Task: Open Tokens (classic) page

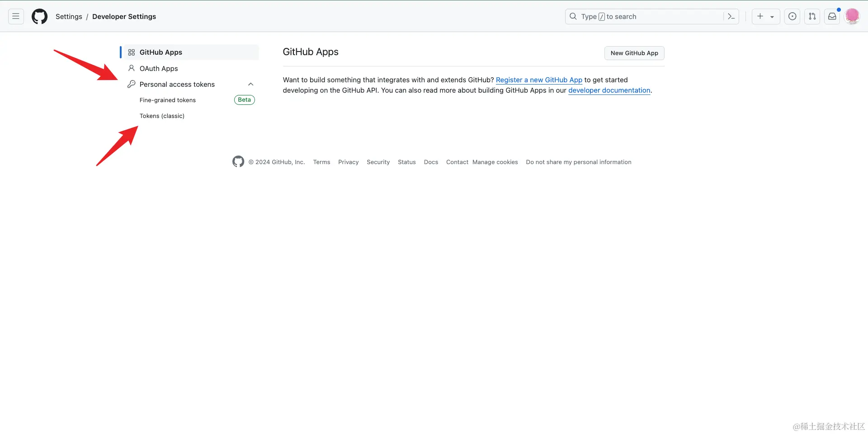Action: coord(162,116)
